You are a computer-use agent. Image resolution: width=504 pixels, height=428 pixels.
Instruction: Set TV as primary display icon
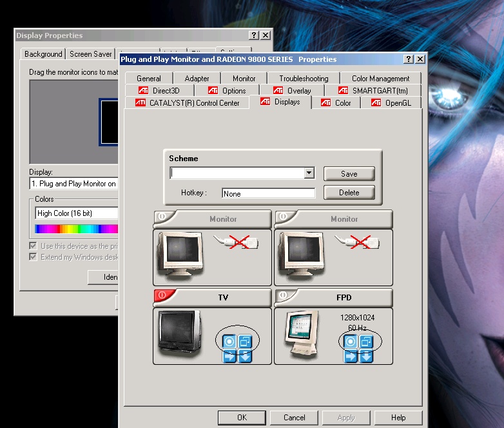[229, 342]
